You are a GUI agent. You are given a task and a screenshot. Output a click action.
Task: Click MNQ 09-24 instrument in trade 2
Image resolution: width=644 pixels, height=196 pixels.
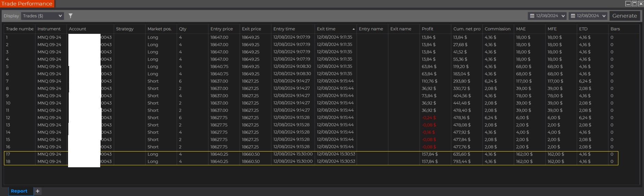click(49, 45)
